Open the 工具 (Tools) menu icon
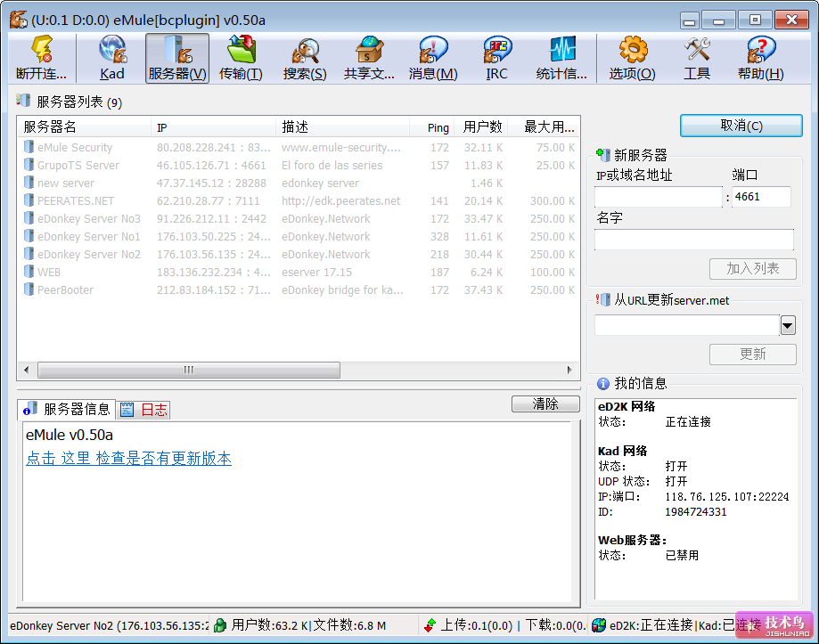Screen dimensions: 819x644 [x=695, y=58]
